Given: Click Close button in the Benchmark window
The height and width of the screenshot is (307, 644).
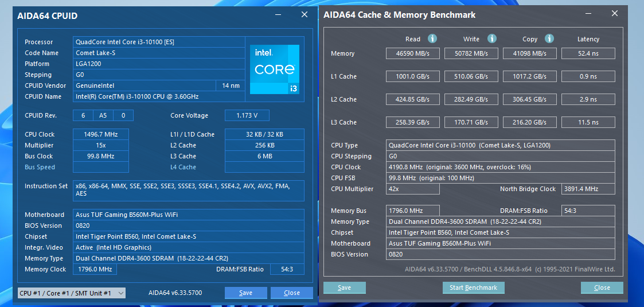Looking at the screenshot, I should coord(602,287).
